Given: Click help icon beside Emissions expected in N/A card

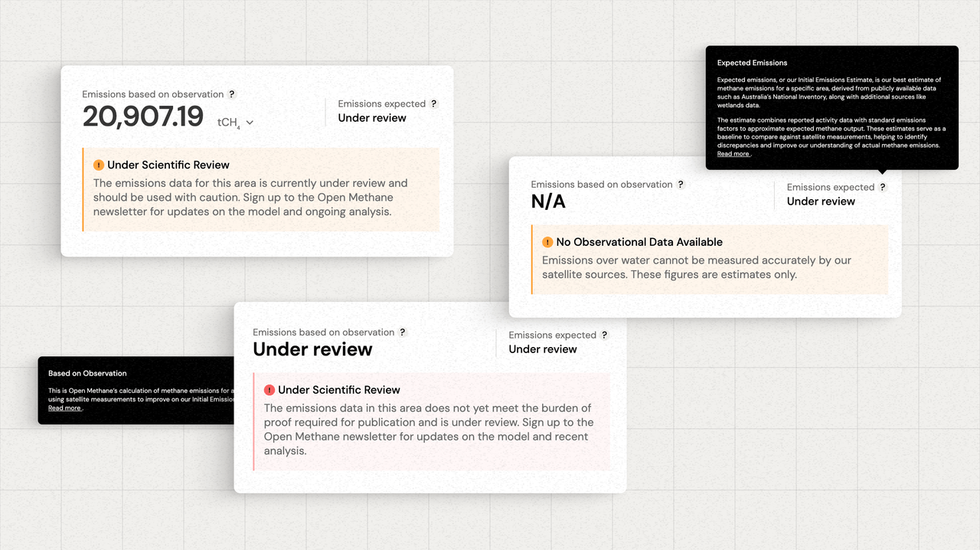Looking at the screenshot, I should (883, 187).
